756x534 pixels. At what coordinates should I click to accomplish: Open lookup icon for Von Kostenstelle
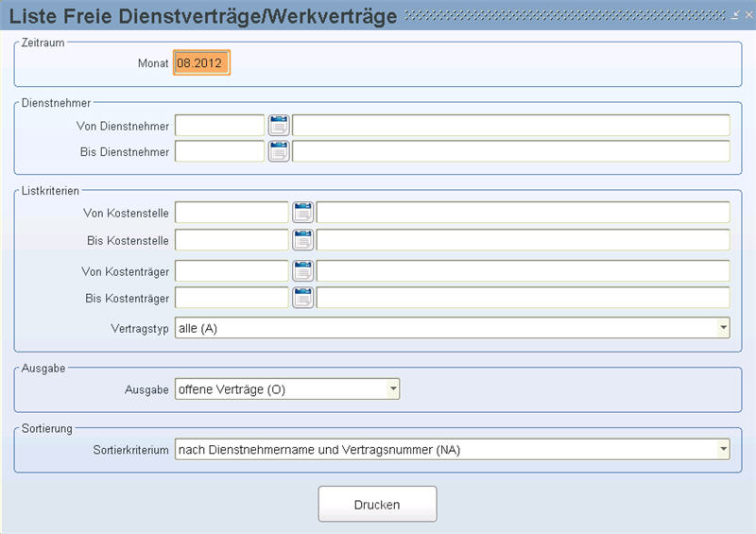tap(302, 213)
